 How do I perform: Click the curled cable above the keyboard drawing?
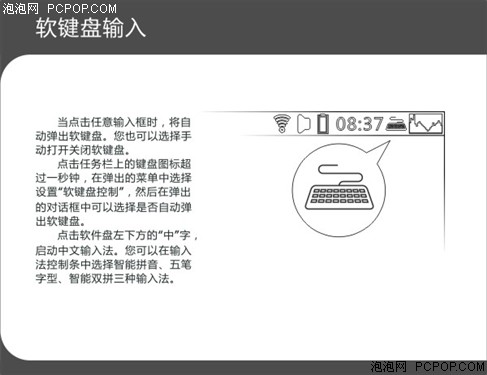point(340,175)
